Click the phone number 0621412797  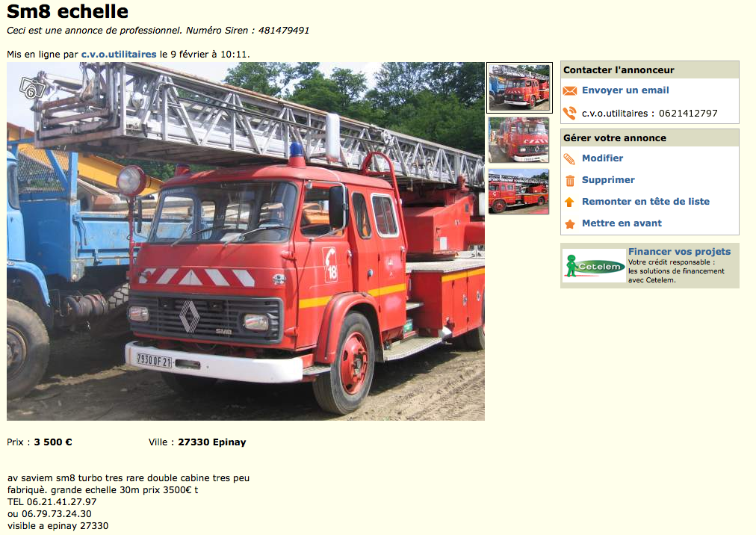688,114
